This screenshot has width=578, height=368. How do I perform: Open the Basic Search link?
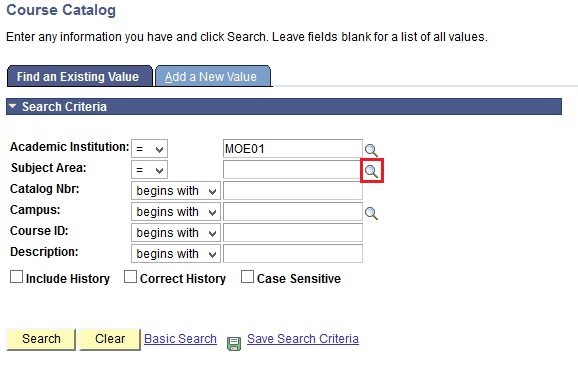[x=180, y=339]
